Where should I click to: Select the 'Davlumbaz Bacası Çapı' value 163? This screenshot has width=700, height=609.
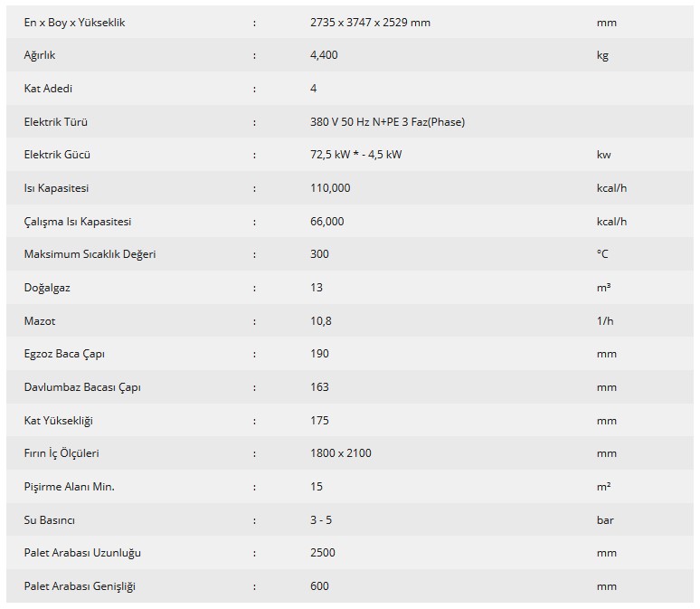pos(319,387)
